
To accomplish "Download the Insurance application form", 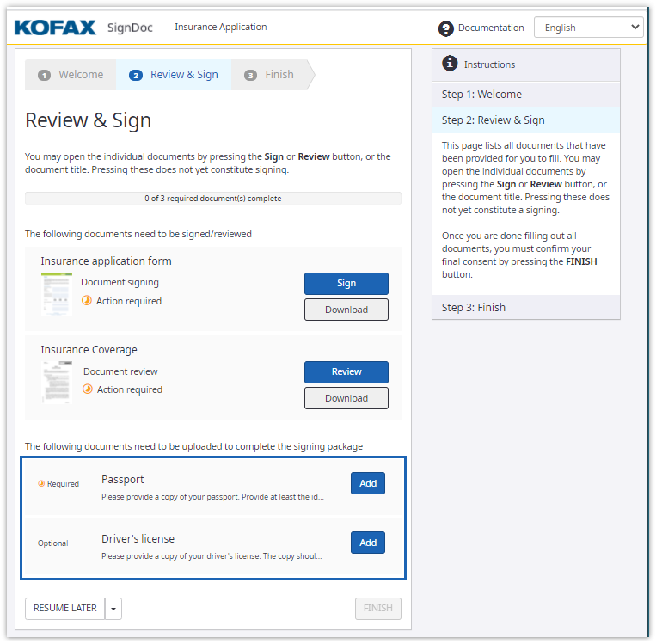I will pyautogui.click(x=346, y=310).
